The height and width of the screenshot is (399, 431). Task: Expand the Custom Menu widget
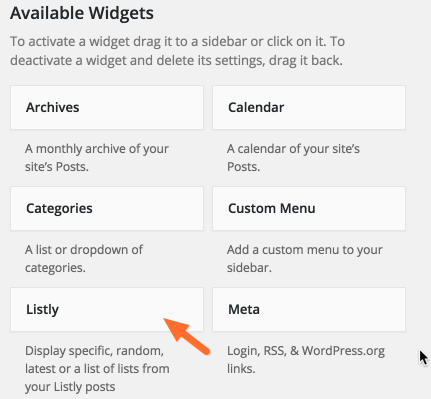tap(309, 208)
